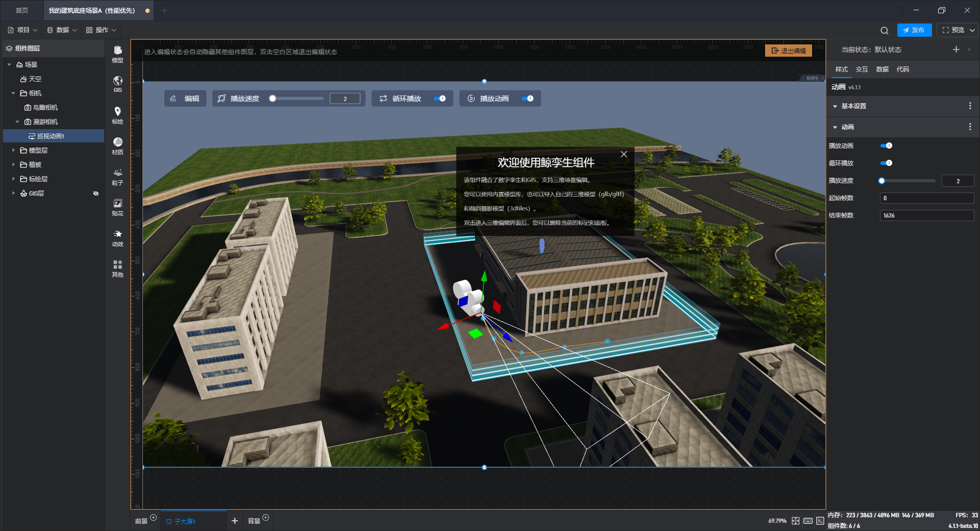Click the 发布 publish button
The height and width of the screenshot is (531, 980).
click(914, 30)
